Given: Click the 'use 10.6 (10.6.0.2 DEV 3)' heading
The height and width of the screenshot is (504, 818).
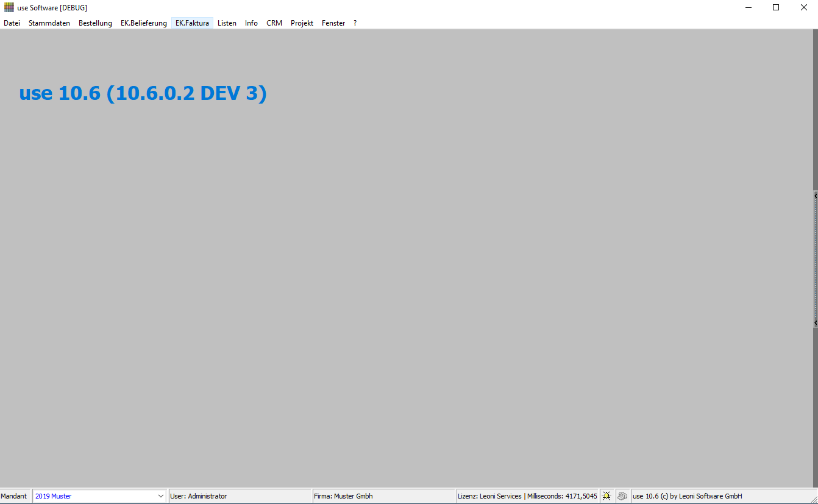Looking at the screenshot, I should 143,93.
